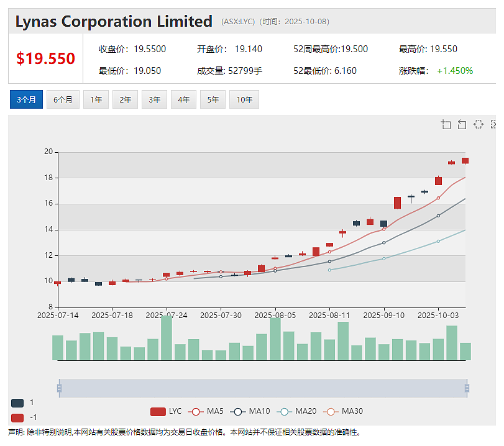Viewport: 504px width, 446px height.
Task: Click the 2025-07-14 axis date label
Action: click(58, 316)
